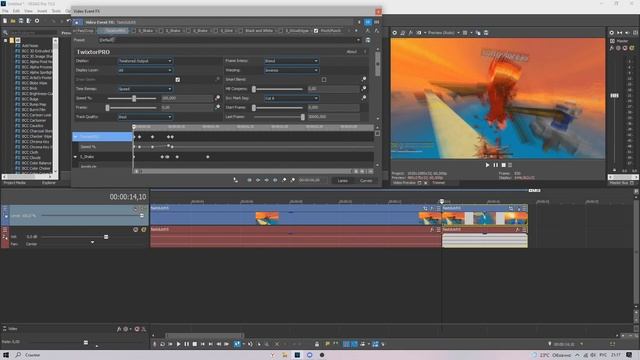Open Master bus FX icon
The image size is (640, 360).
(x=612, y=48)
